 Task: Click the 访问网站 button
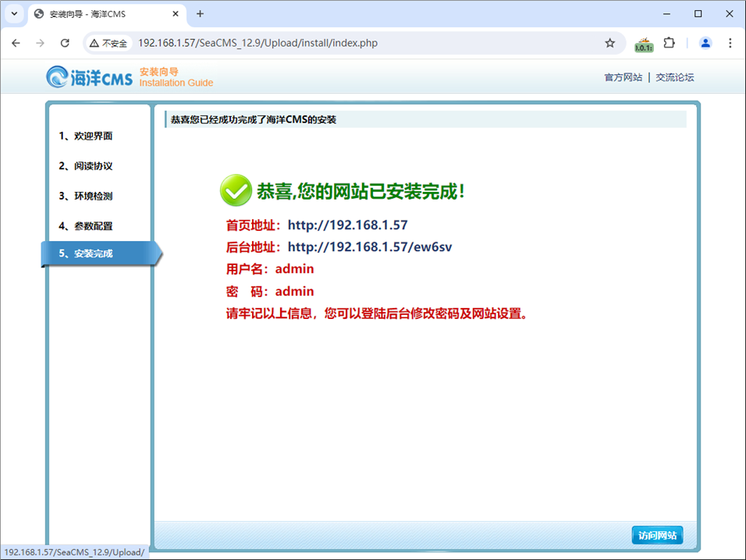(657, 535)
